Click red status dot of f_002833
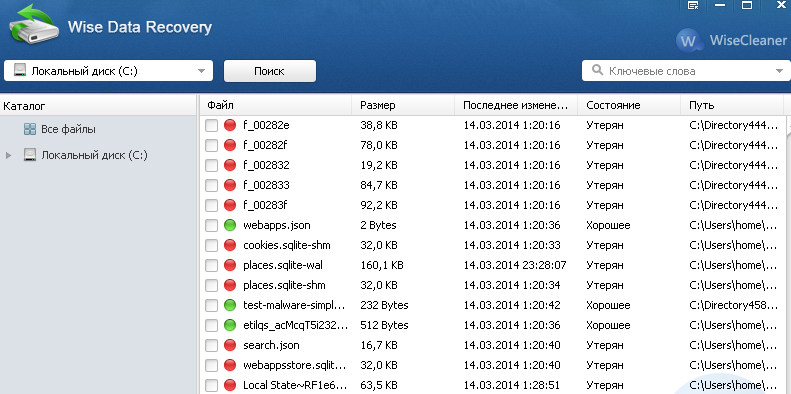This screenshot has height=394, width=791. point(230,185)
